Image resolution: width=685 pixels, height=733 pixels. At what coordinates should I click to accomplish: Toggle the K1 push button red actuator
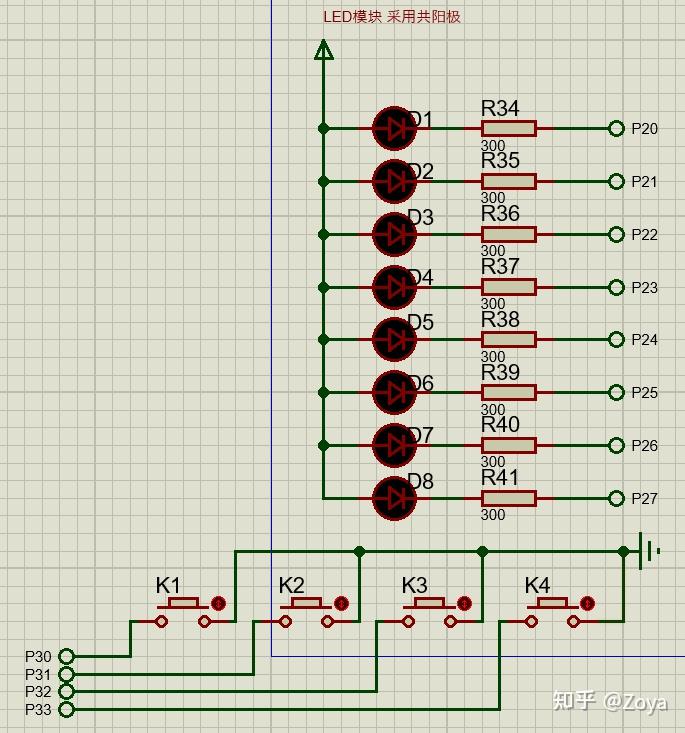point(218,604)
